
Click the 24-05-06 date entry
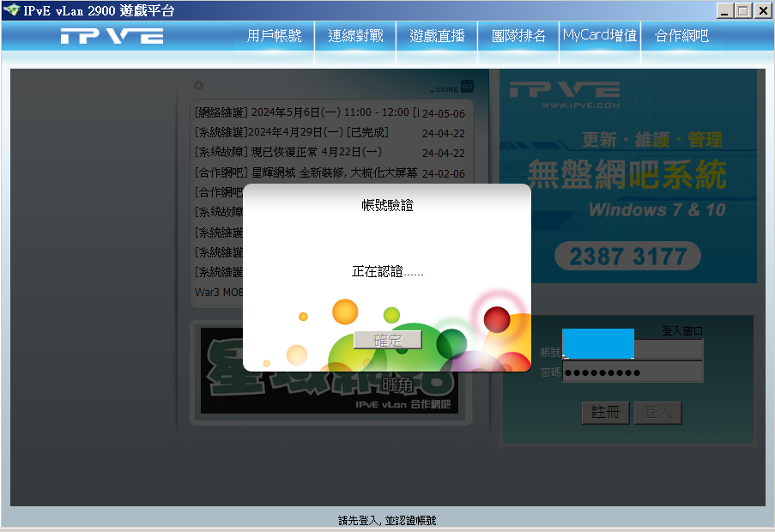coord(444,113)
